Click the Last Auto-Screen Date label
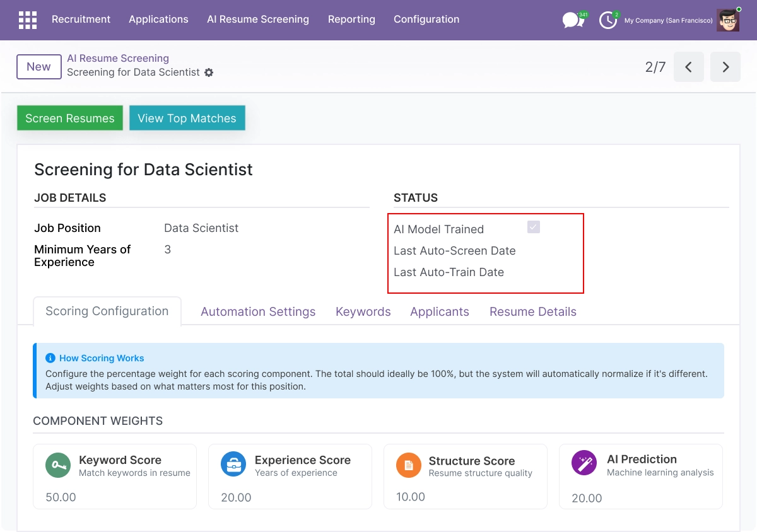This screenshot has height=532, width=757. [x=455, y=251]
